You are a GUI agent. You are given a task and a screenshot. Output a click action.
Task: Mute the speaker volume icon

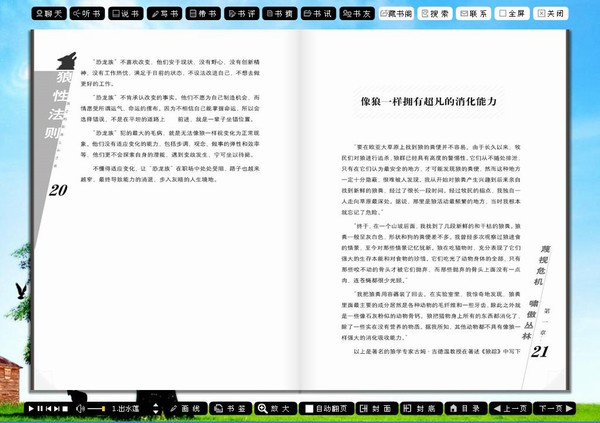click(x=80, y=409)
